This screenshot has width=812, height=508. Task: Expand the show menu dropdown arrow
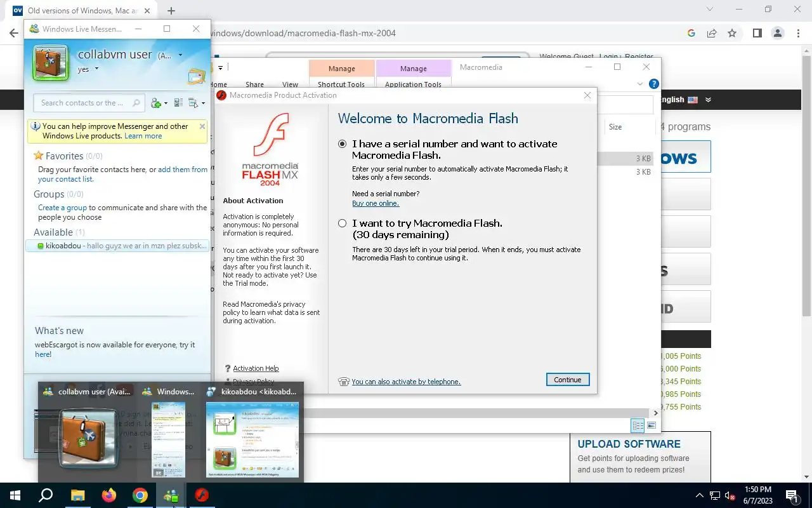(203, 104)
